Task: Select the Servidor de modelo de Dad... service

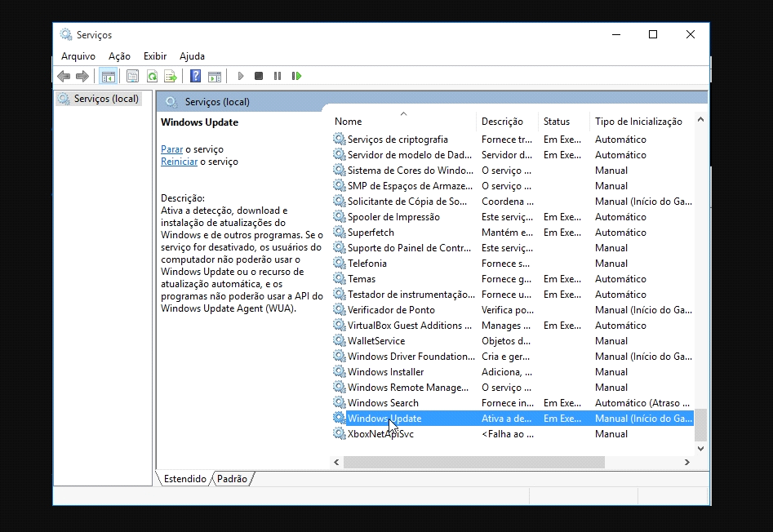Action: [513, 155]
